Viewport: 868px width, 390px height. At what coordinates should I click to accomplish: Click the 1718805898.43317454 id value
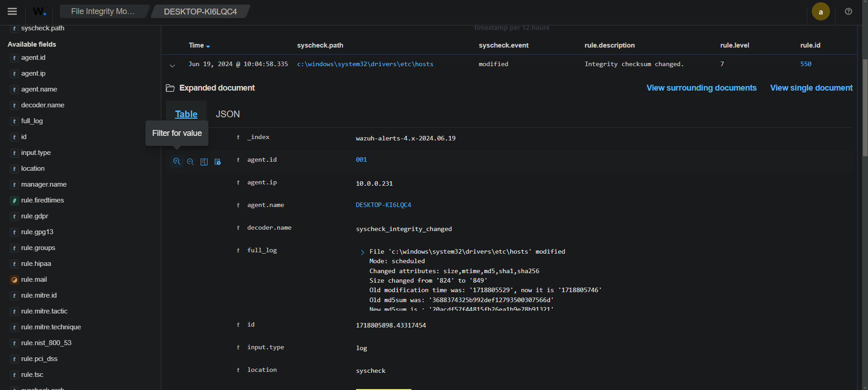point(391,326)
